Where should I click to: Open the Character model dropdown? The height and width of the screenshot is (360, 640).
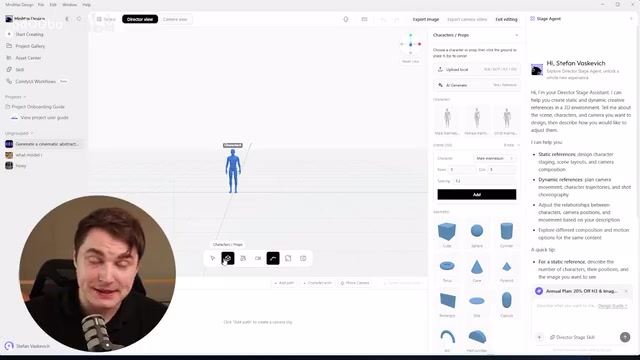tap(494, 158)
